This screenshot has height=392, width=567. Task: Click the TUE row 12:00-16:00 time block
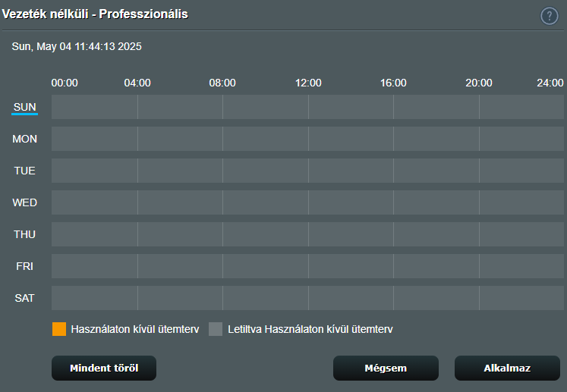coord(351,171)
